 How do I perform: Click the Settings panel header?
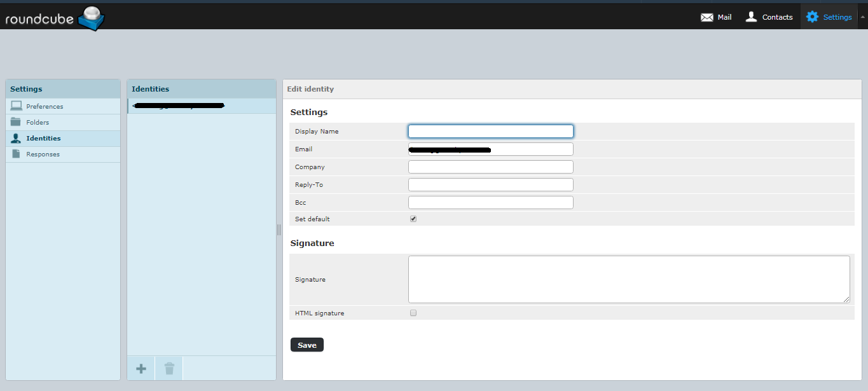click(63, 89)
